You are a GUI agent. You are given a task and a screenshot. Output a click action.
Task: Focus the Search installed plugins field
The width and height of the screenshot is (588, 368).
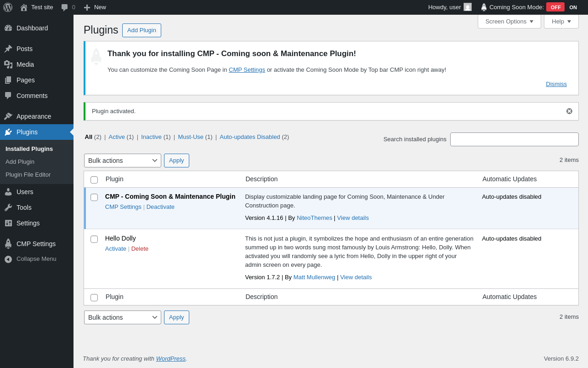pyautogui.click(x=514, y=139)
